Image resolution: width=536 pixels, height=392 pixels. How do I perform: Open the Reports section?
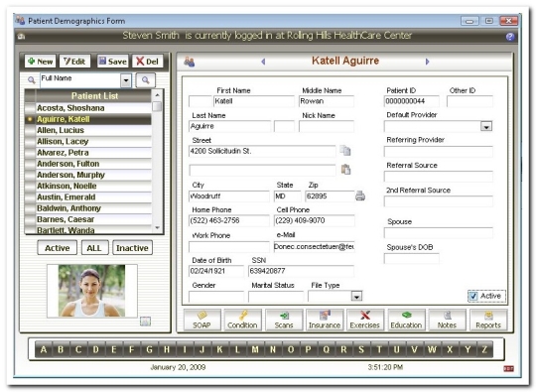488,321
